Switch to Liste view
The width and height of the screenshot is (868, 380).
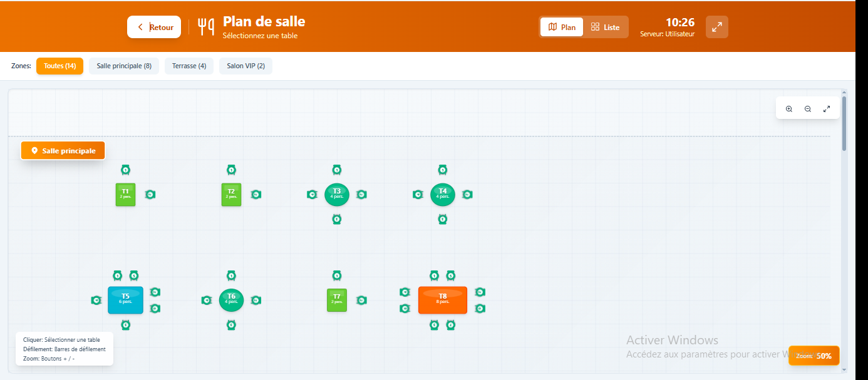[606, 27]
